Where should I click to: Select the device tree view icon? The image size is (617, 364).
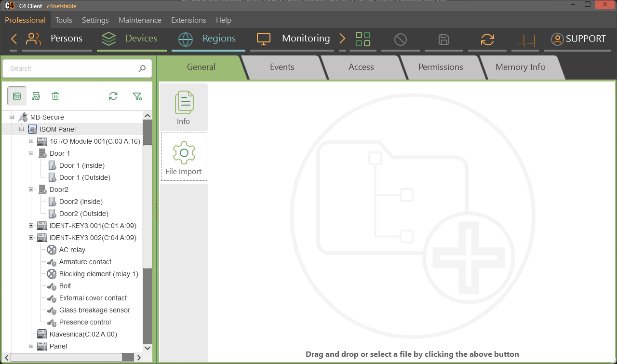pyautogui.click(x=17, y=96)
